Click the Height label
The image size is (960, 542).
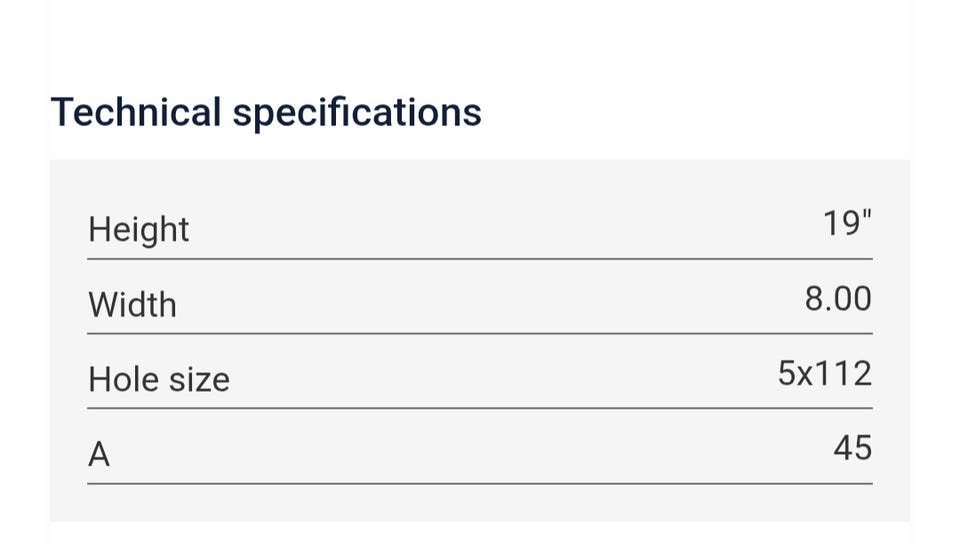(x=139, y=229)
